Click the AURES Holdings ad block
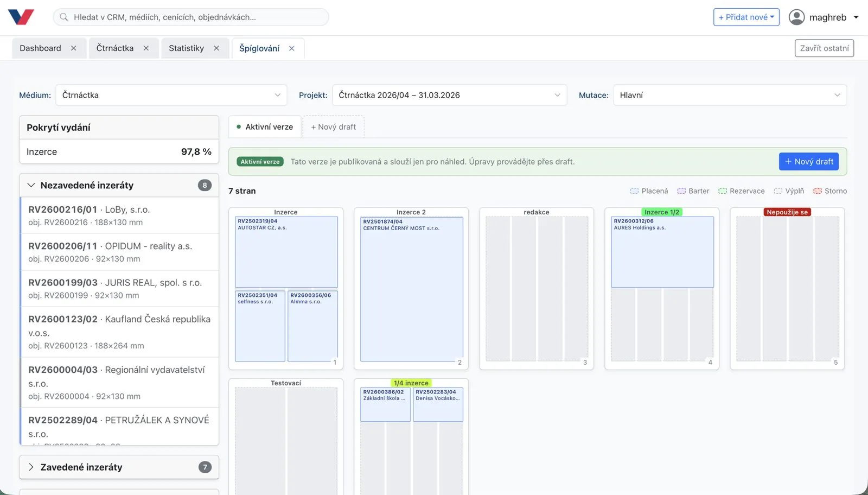Image resolution: width=868 pixels, height=495 pixels. pos(662,252)
